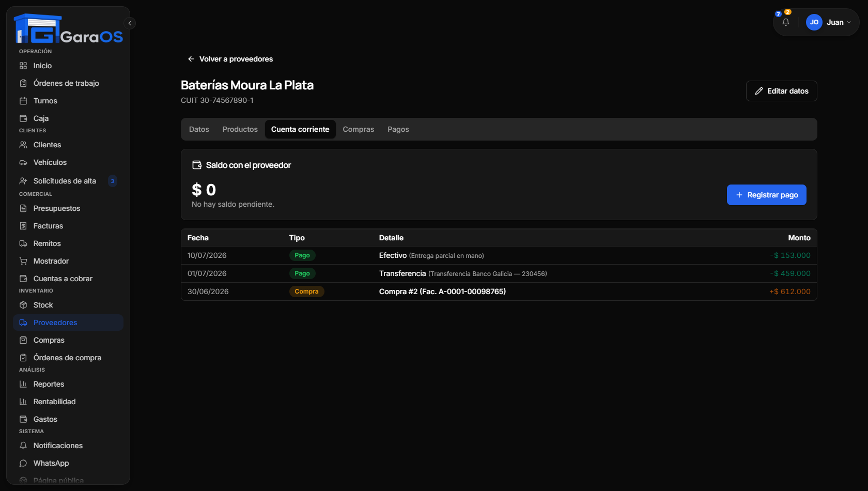
Task: Click the Órdenes de trabajo clipboard icon
Action: (23, 83)
